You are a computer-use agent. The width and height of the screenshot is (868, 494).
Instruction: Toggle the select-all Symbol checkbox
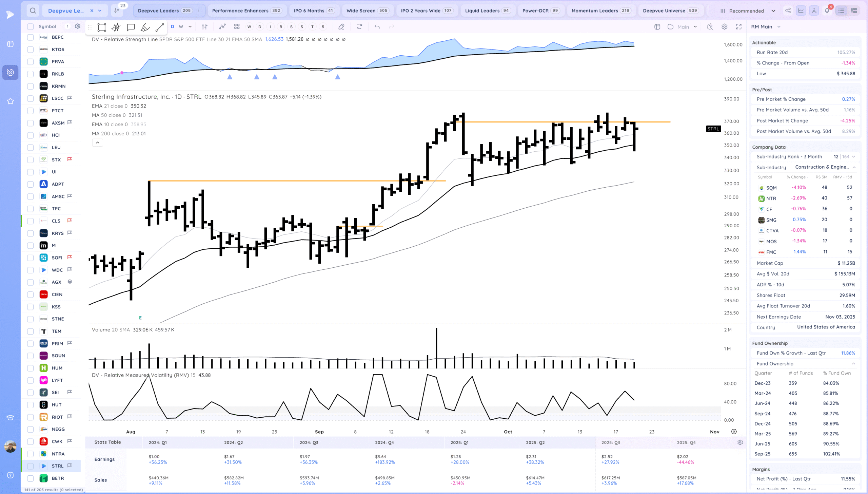point(31,26)
